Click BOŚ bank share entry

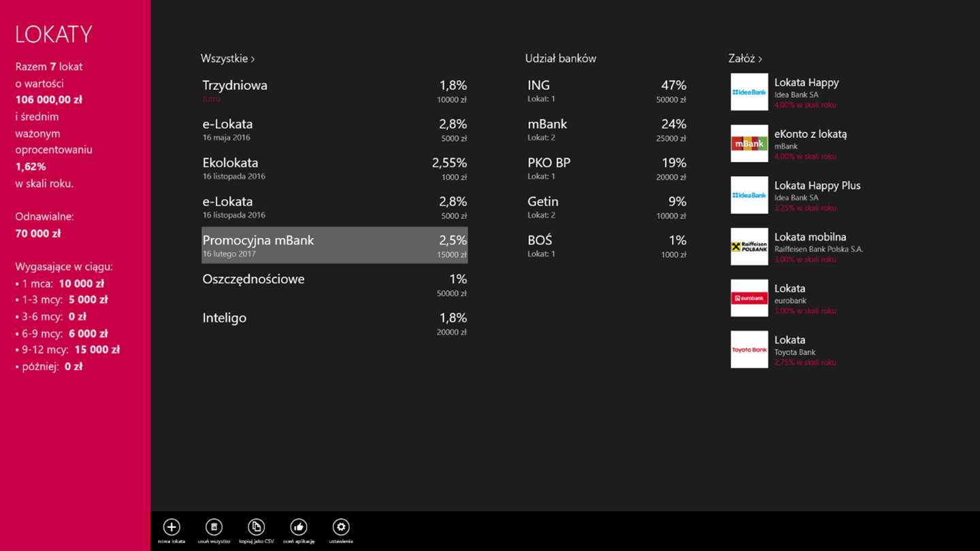click(606, 246)
